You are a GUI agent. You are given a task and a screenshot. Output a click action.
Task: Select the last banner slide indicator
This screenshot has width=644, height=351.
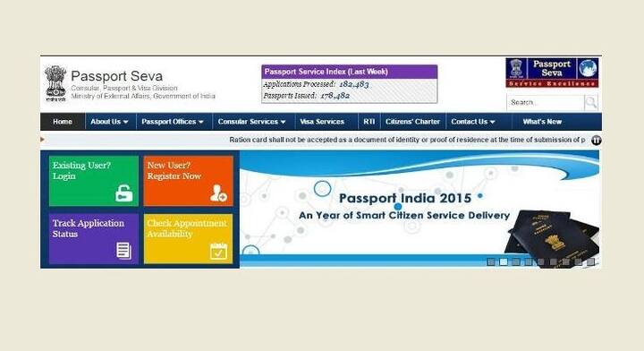590,261
